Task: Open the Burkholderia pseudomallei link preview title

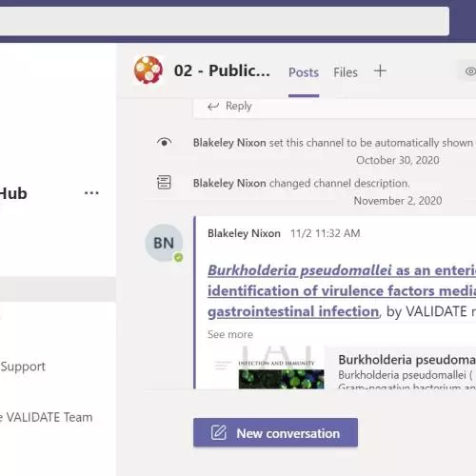Action: (x=407, y=360)
